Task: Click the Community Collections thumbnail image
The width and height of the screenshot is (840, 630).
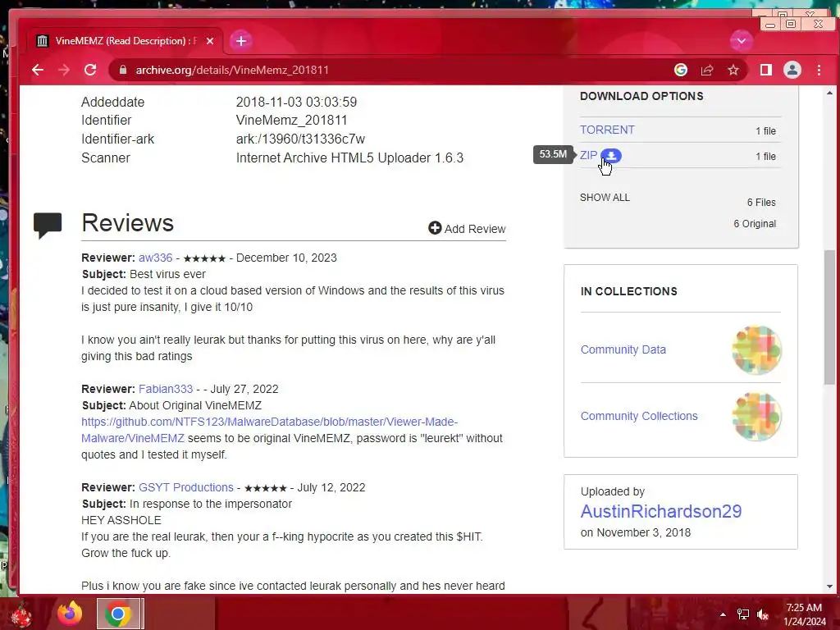Action: point(756,416)
